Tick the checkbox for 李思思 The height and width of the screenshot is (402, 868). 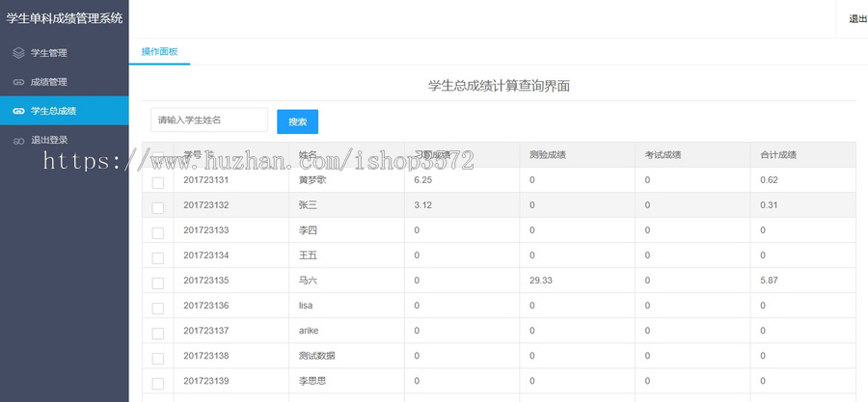(x=158, y=384)
